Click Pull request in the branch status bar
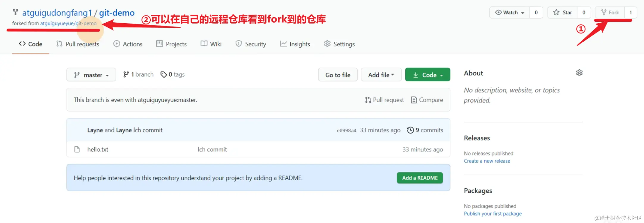 click(x=384, y=100)
